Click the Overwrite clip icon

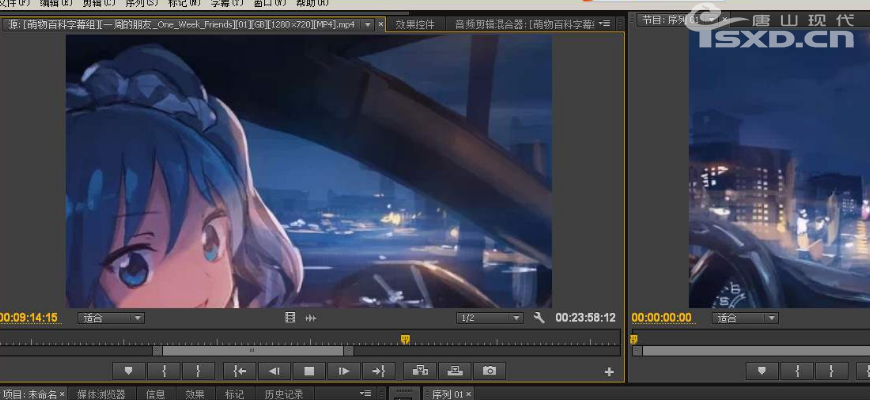(x=454, y=371)
